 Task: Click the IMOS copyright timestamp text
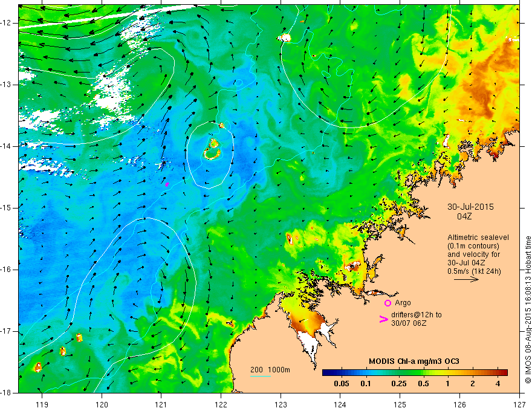(528, 309)
